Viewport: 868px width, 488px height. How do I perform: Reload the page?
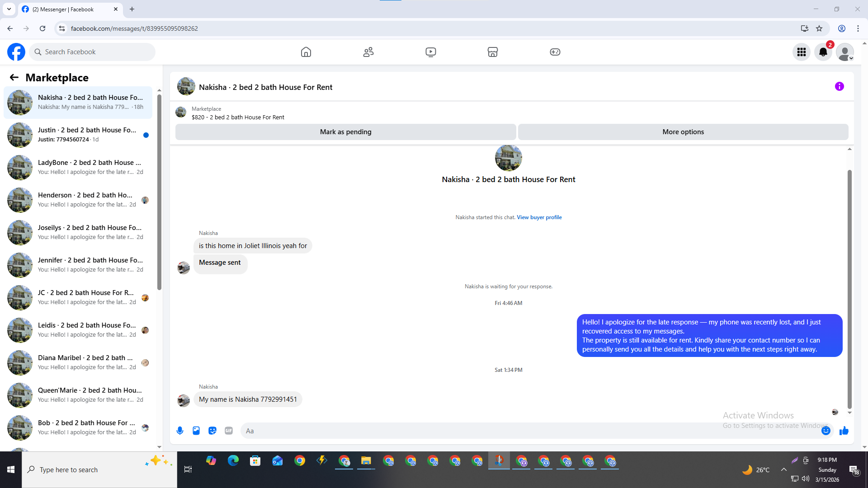[x=42, y=28]
